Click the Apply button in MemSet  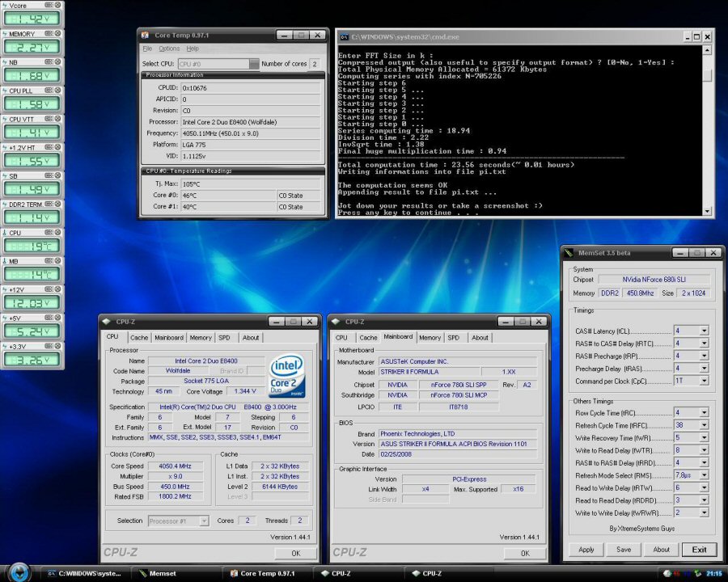click(x=586, y=550)
